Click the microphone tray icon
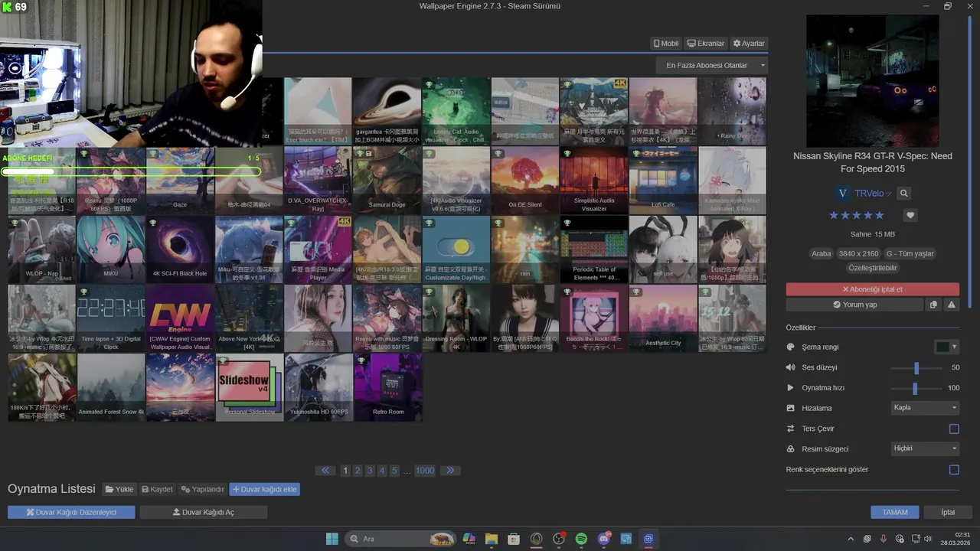The height and width of the screenshot is (551, 980). tap(884, 539)
